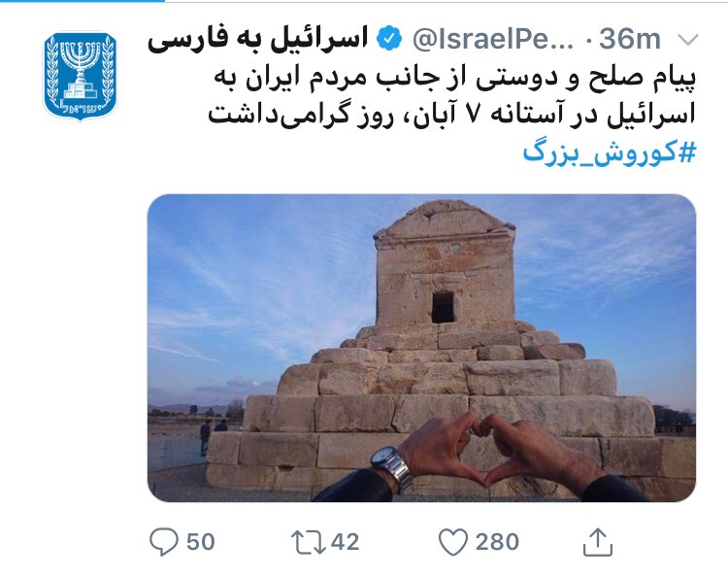This screenshot has width=728, height=577.
Task: Click the first line of Persian tweet text
Action: [453, 78]
